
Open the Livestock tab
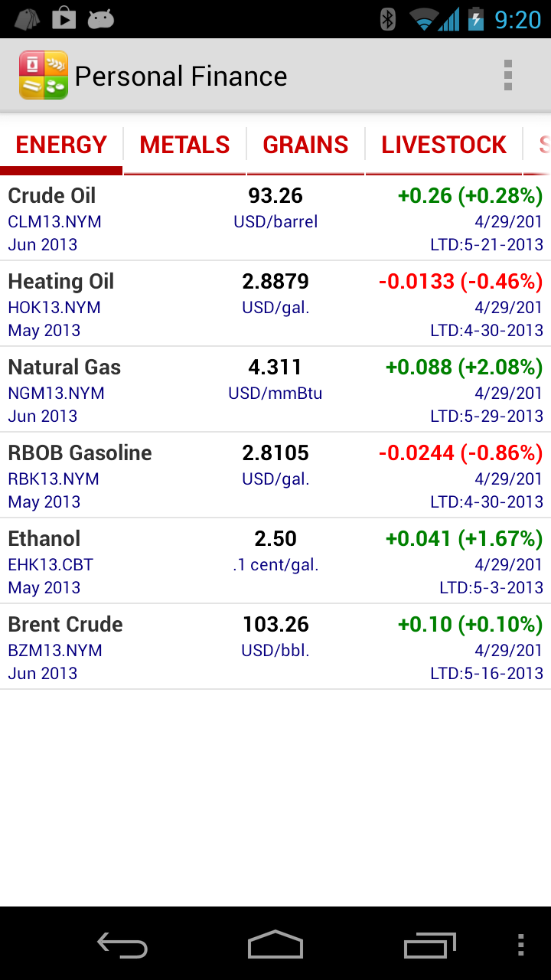[444, 145]
